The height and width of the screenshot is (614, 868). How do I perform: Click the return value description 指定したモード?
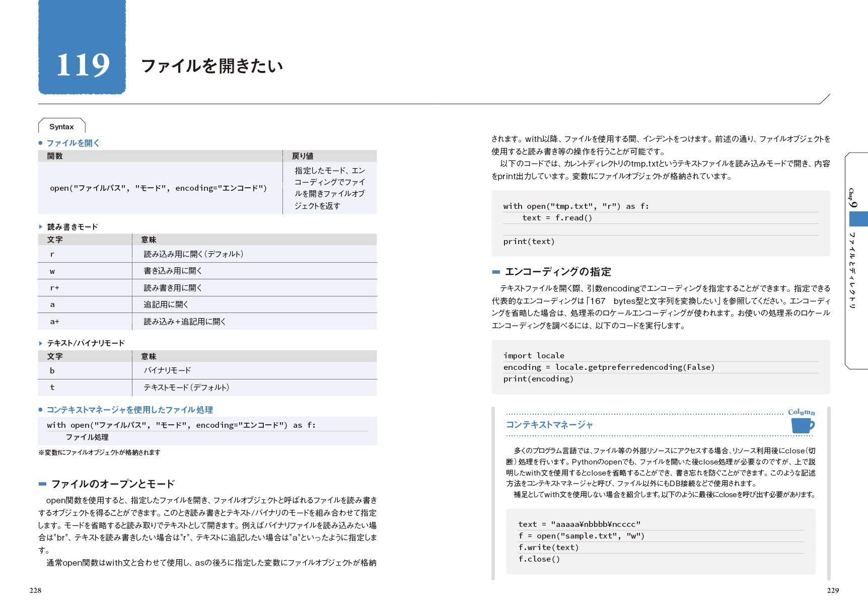click(330, 188)
